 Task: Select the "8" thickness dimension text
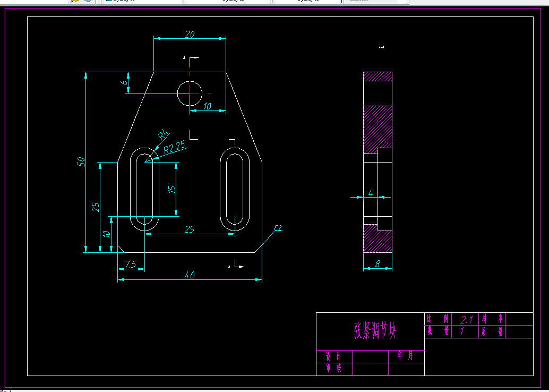pyautogui.click(x=378, y=264)
